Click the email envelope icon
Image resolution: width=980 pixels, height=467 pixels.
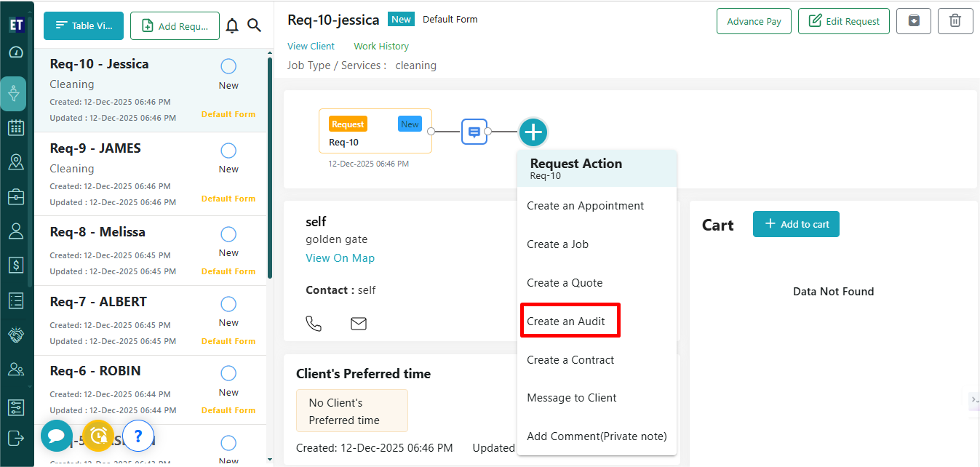359,324
